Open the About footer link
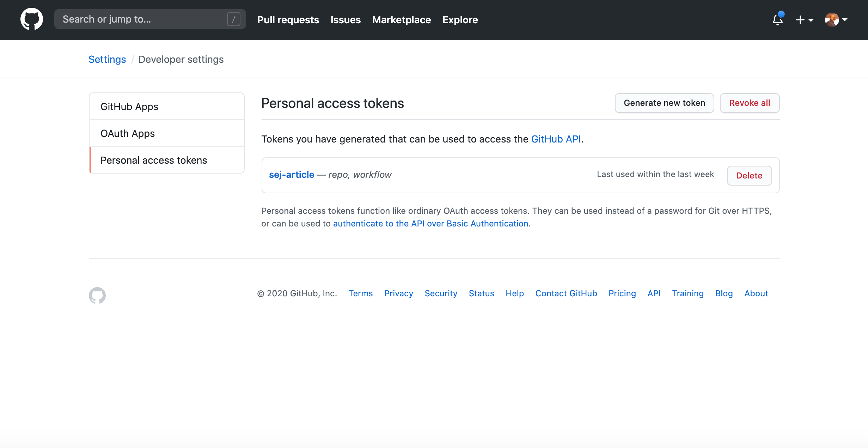This screenshot has width=868, height=448. [756, 293]
